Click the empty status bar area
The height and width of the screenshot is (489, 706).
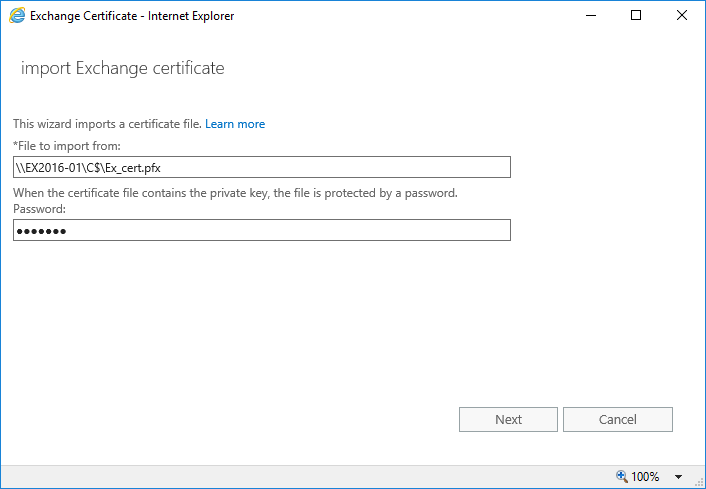[306, 476]
